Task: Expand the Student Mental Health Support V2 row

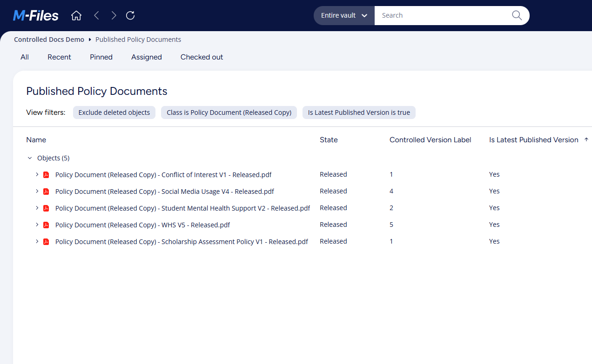Action: tap(37, 208)
